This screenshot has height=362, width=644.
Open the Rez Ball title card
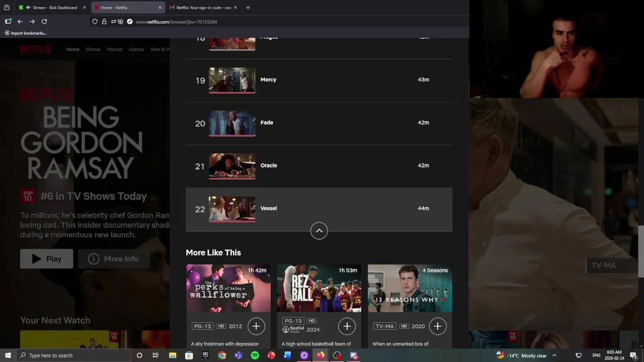319,306
